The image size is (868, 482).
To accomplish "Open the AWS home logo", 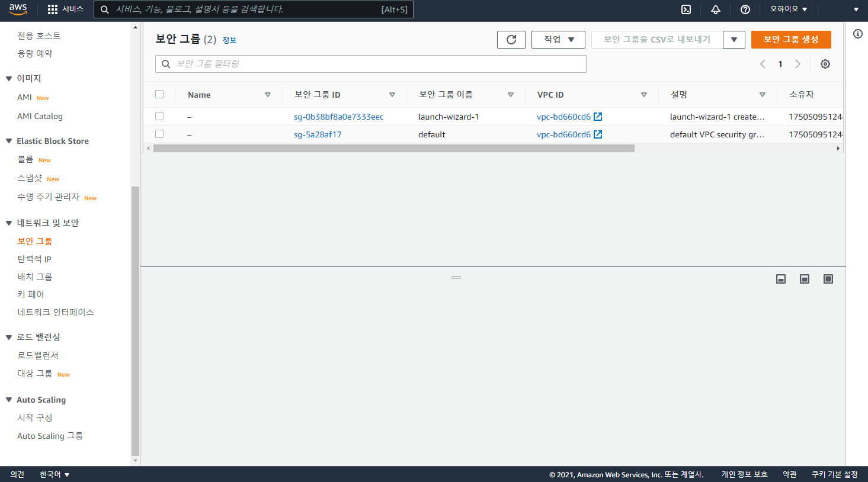I will coord(18,9).
